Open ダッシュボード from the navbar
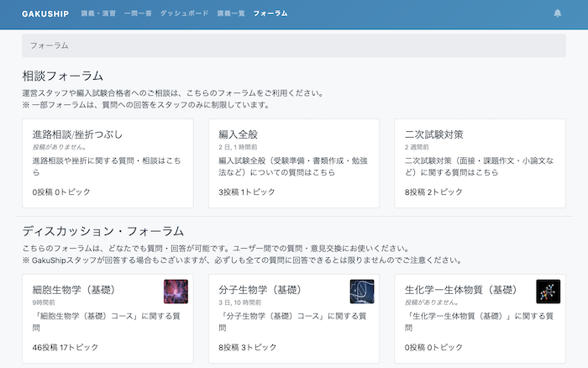This screenshot has width=588, height=368. click(x=185, y=13)
